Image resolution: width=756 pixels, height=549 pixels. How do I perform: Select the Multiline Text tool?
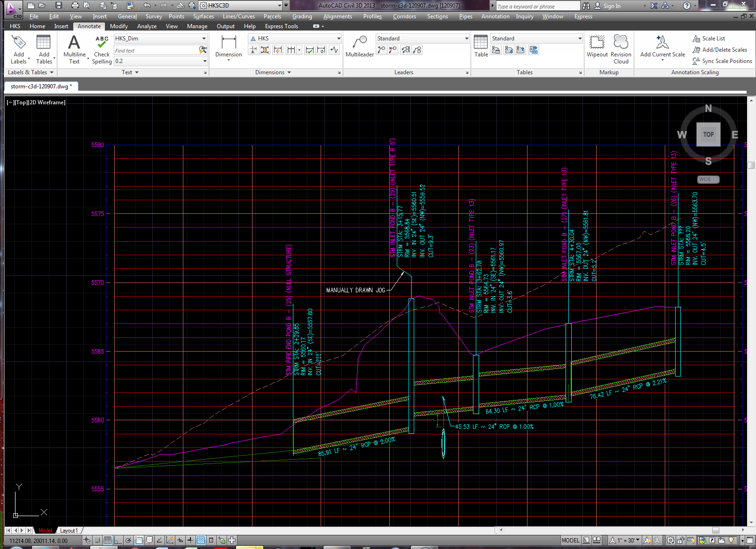(x=74, y=49)
